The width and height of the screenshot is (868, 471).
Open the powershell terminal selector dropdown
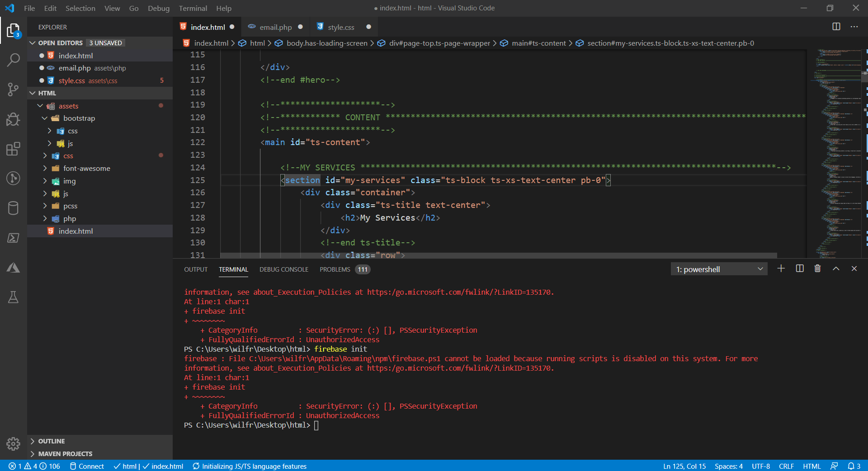pos(719,269)
